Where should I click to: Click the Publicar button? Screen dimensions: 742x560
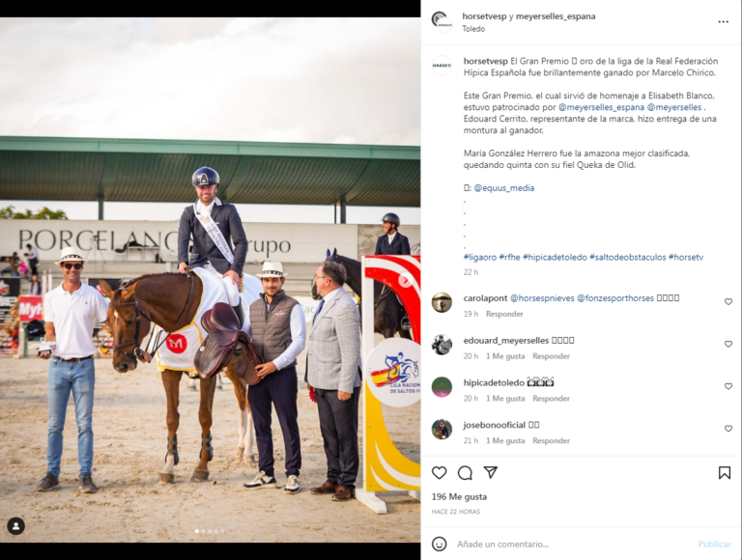point(715,544)
